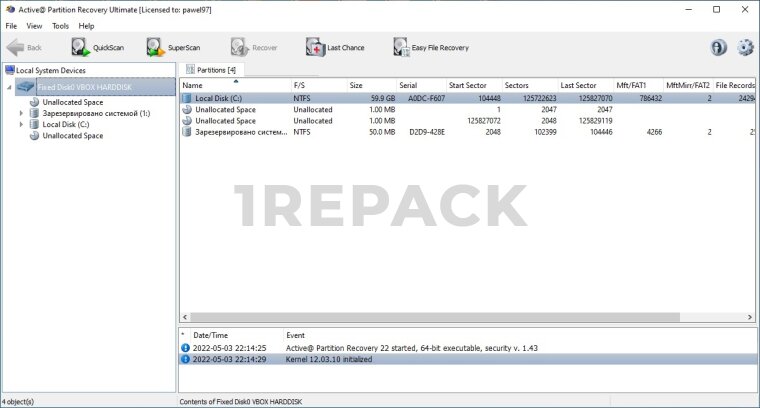
Task: Click the Name column header
Action: (x=192, y=85)
